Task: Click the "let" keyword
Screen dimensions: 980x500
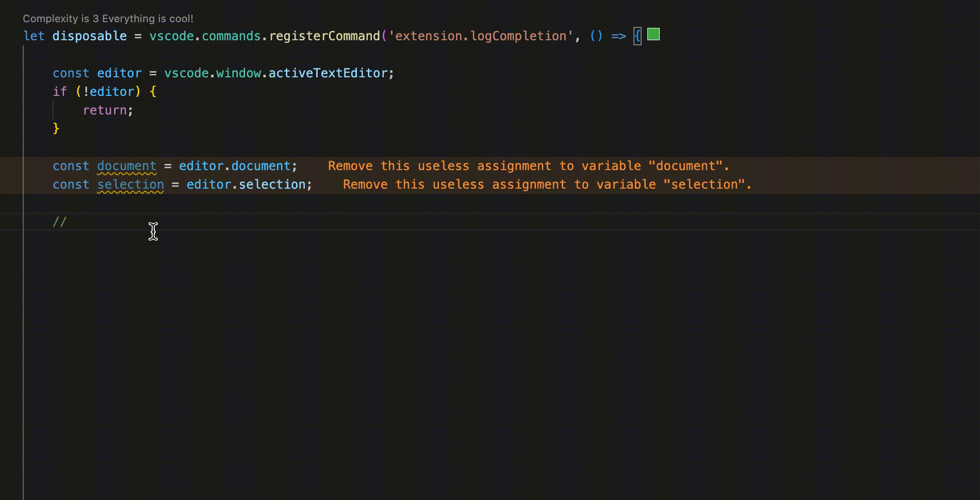Action: tap(34, 36)
